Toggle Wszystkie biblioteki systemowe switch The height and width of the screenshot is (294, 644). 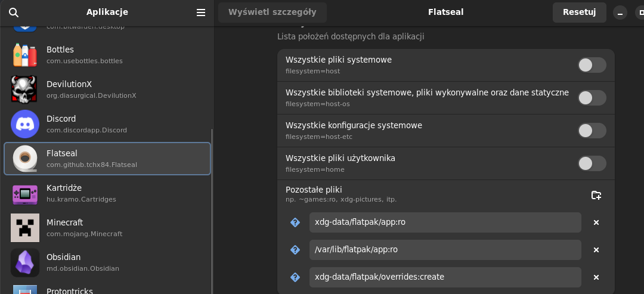(592, 98)
